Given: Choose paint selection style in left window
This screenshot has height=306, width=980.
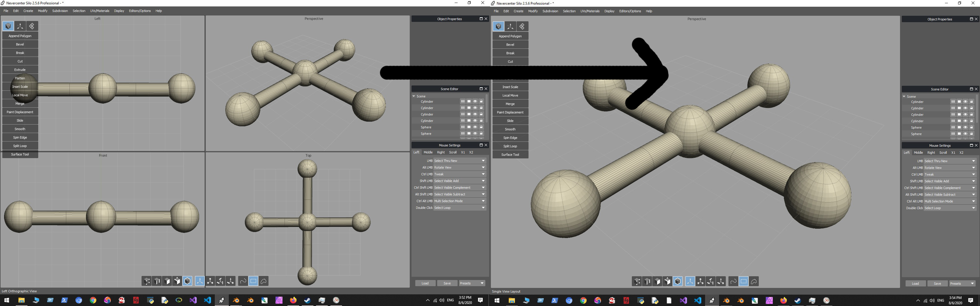Looking at the screenshot, I should click(243, 281).
